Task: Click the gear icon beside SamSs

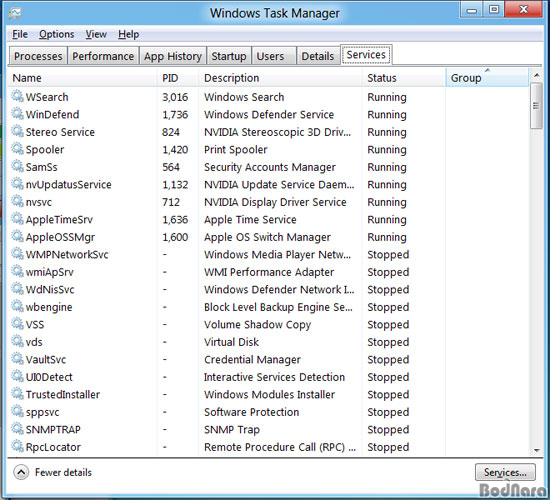Action: click(17, 166)
